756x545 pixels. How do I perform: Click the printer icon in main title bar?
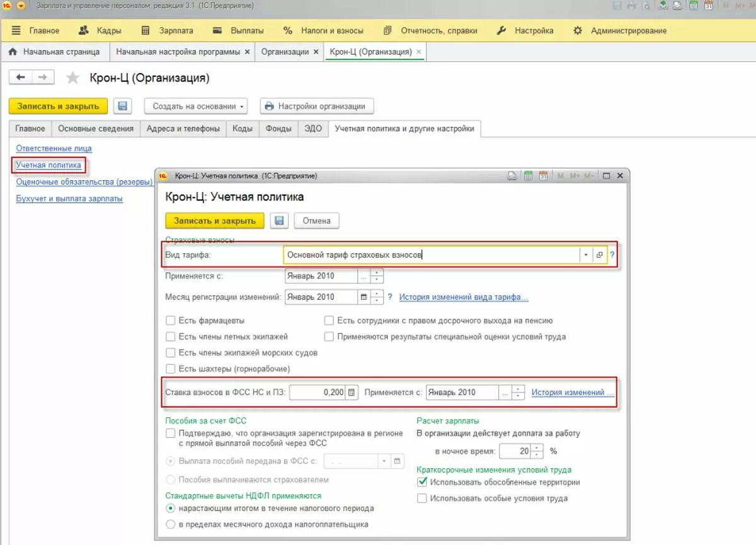[632, 6]
